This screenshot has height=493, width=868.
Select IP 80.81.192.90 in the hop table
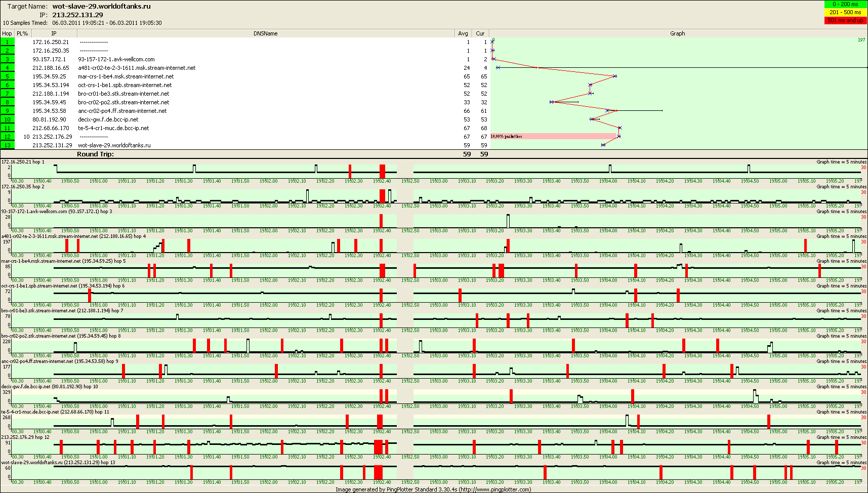point(49,119)
